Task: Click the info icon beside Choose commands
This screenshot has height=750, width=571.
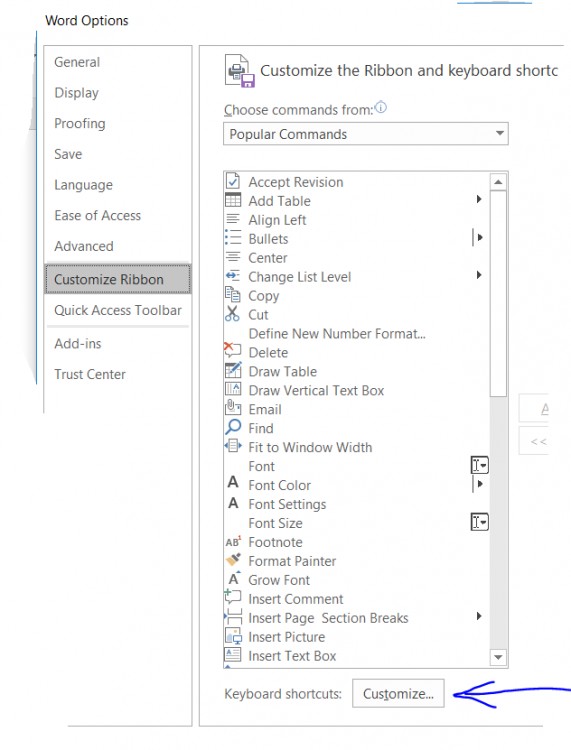Action: 381,108
